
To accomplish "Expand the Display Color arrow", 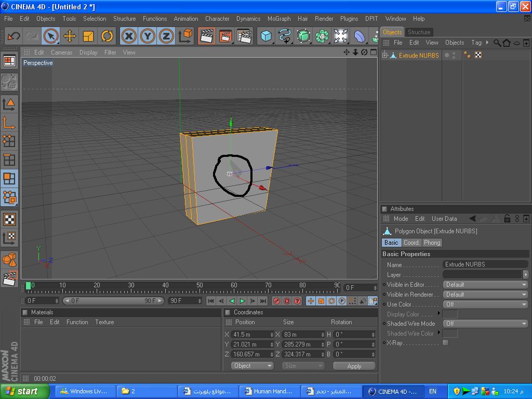I will 438,313.
